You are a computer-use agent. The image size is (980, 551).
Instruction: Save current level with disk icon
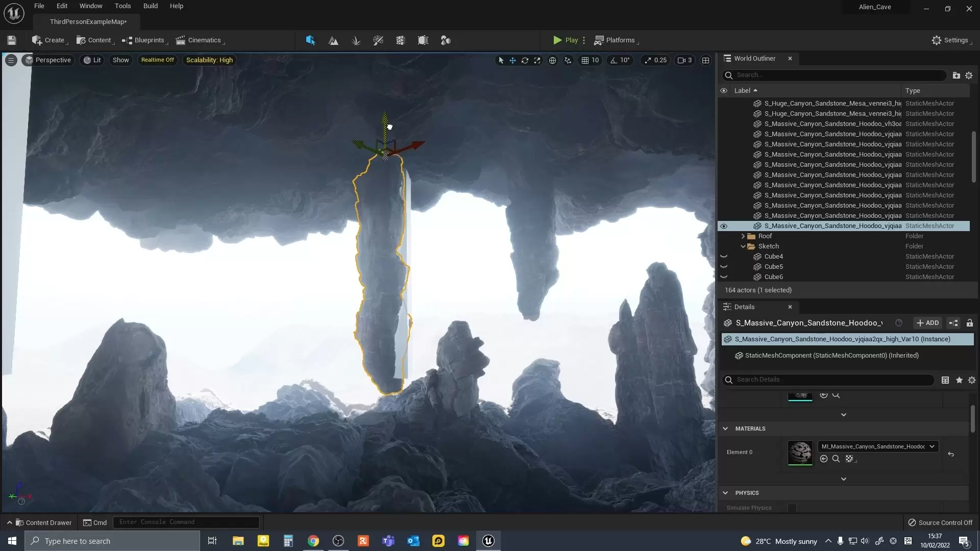coord(12,40)
